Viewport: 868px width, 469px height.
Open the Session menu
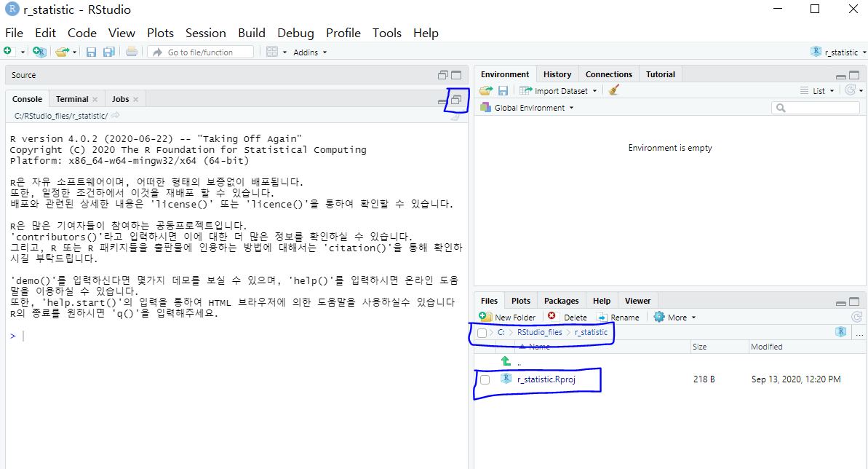tap(205, 33)
